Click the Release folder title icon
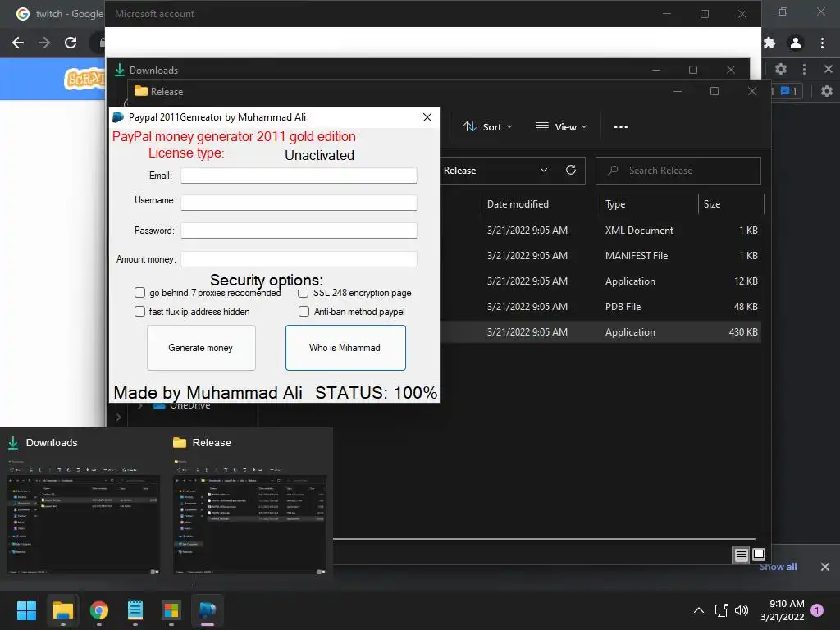840x630 pixels. point(141,91)
